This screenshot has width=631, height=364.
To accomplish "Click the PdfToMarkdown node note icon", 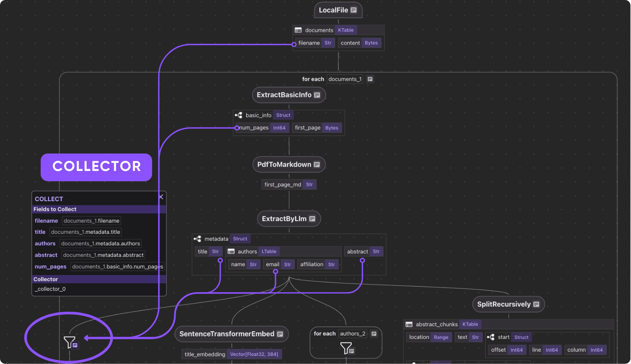I will point(317,165).
